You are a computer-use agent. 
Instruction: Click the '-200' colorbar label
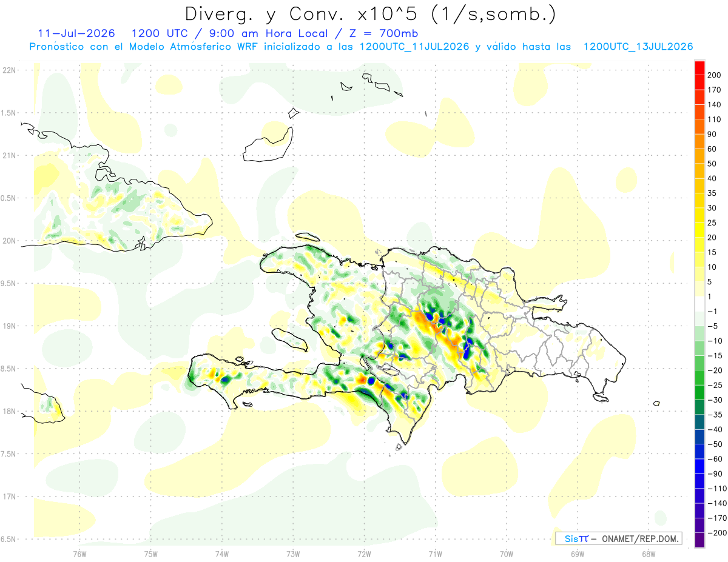pyautogui.click(x=716, y=533)
